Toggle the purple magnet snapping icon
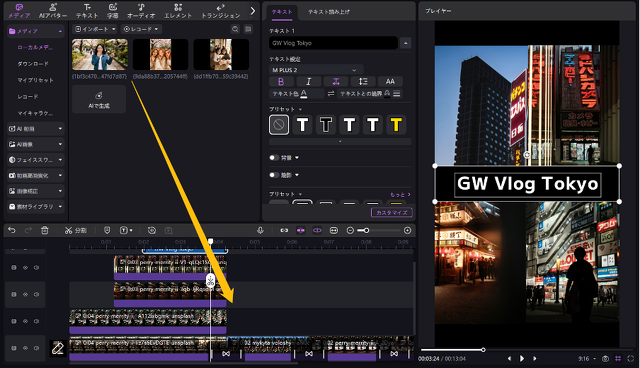640x368 pixels. [300, 231]
